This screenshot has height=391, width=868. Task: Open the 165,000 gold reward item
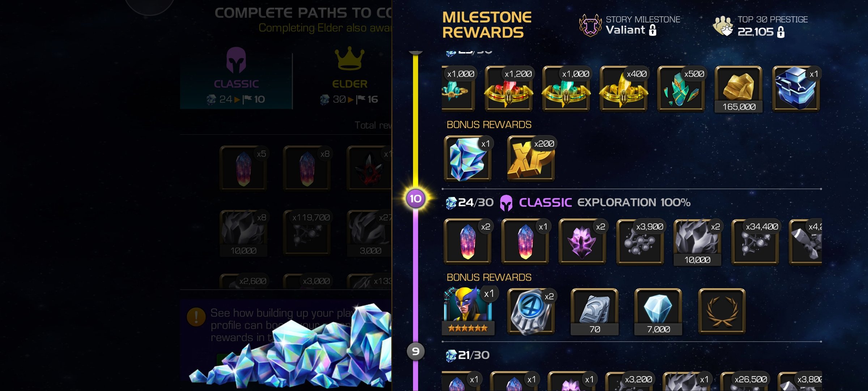tap(739, 89)
